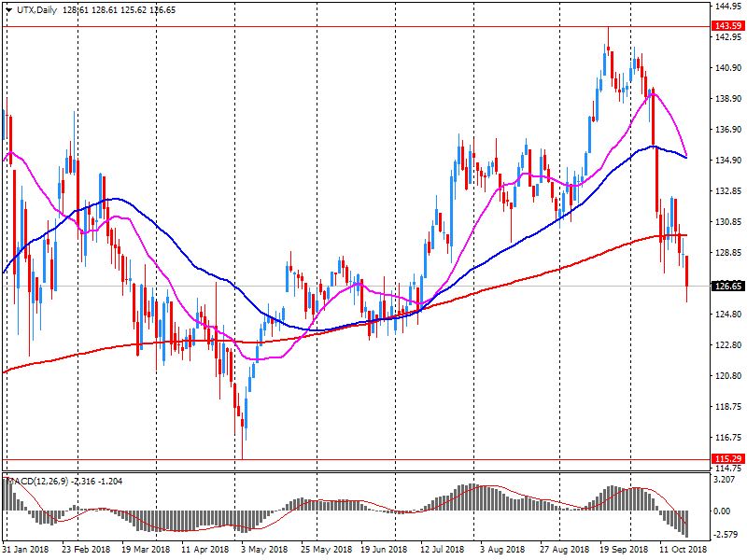This screenshot has height=560, width=747.
Task: Click the 122.80 price scale value
Action: (x=728, y=344)
